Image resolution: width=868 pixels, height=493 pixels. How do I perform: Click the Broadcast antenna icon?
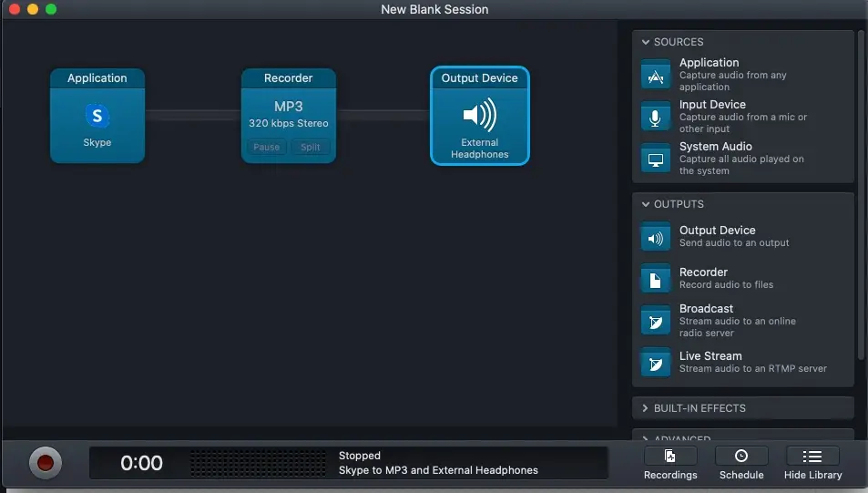pyautogui.click(x=656, y=320)
